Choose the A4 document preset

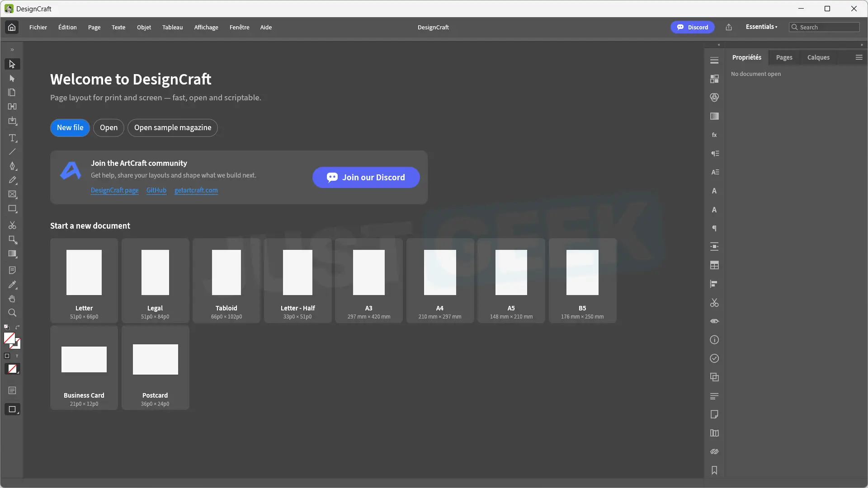(x=440, y=281)
